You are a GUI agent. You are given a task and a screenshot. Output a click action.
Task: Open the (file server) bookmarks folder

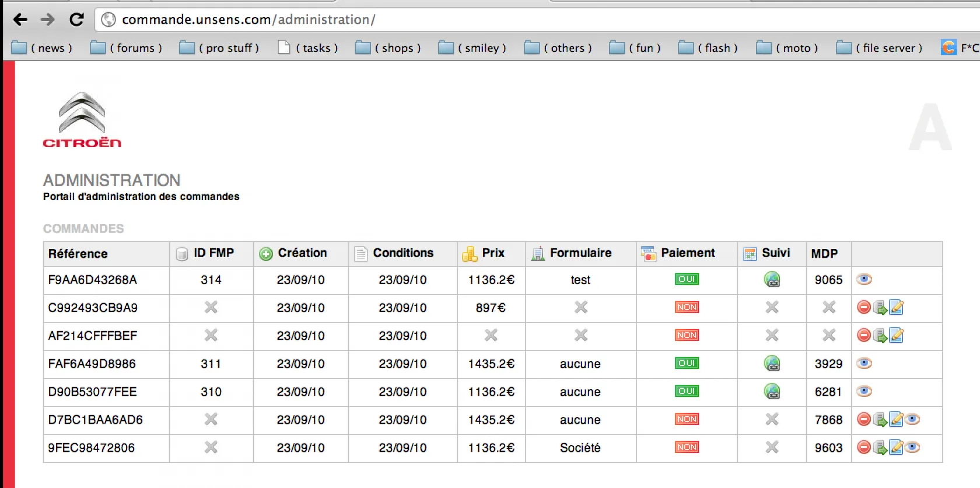coord(880,48)
